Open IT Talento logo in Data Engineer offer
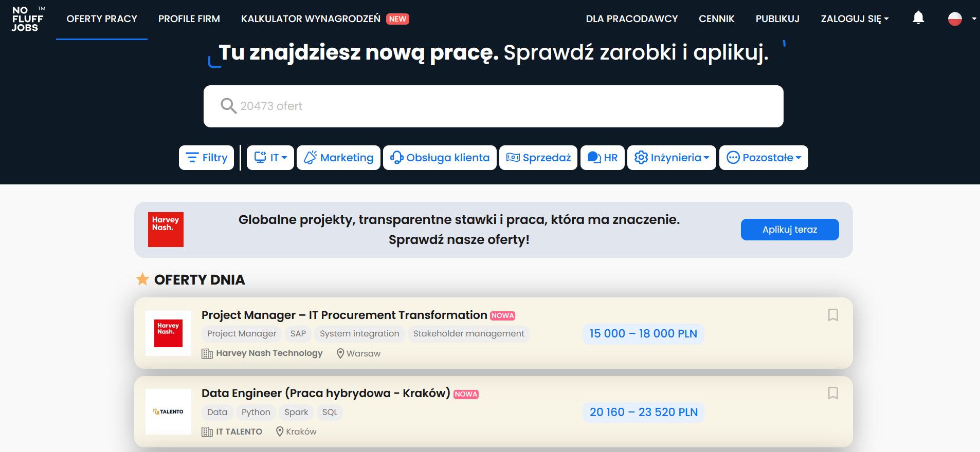This screenshot has width=980, height=452. coord(169,411)
